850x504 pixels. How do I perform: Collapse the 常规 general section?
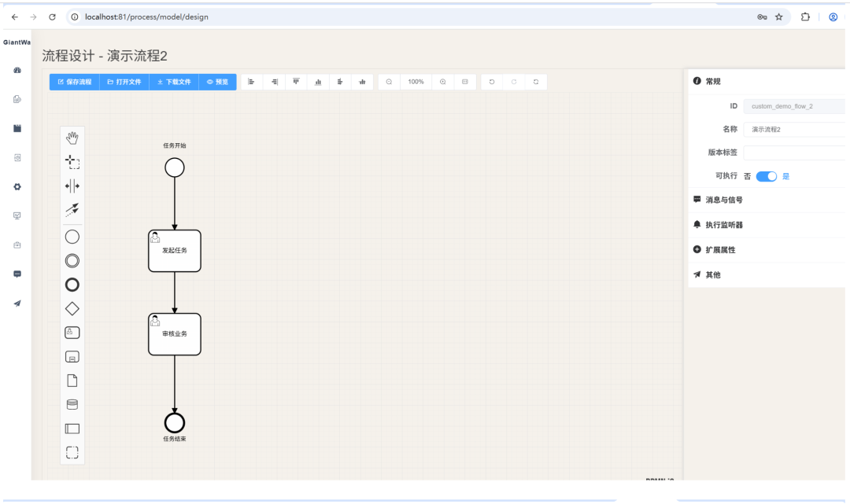click(x=767, y=81)
